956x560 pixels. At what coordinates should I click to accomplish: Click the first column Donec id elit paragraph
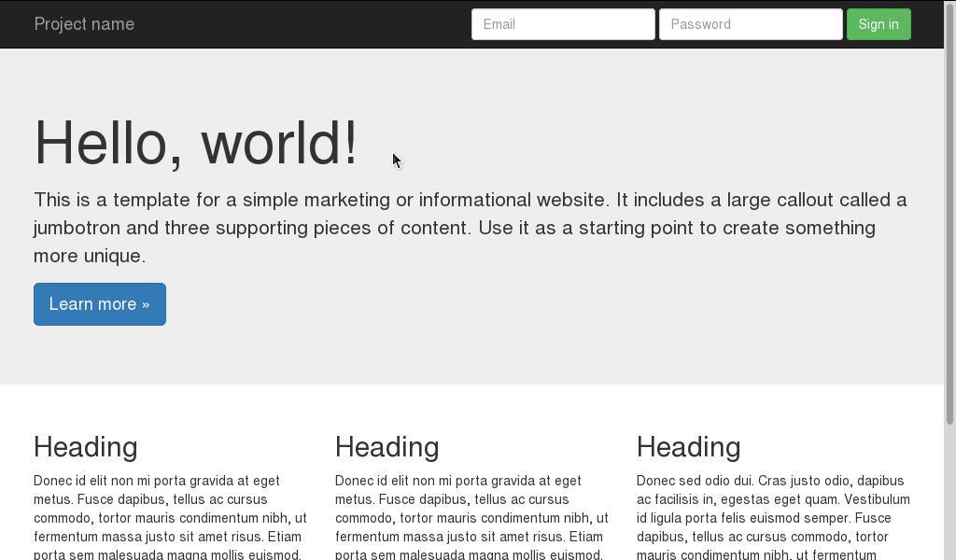point(170,517)
